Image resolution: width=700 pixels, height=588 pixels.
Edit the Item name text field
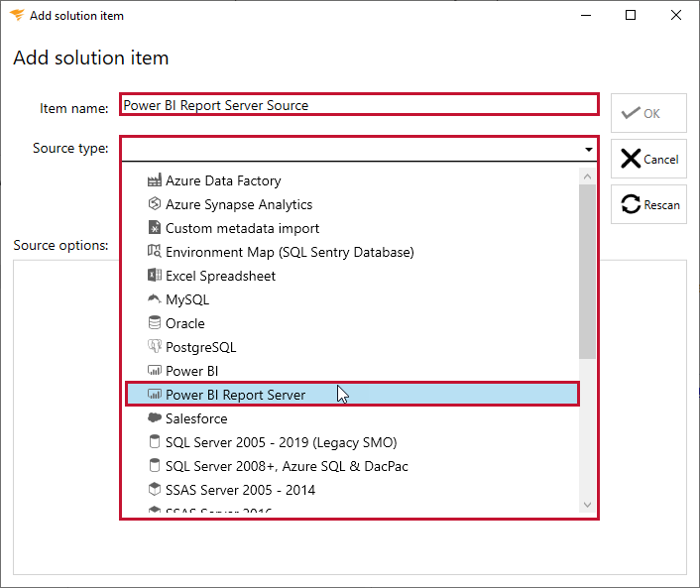pyautogui.click(x=359, y=105)
